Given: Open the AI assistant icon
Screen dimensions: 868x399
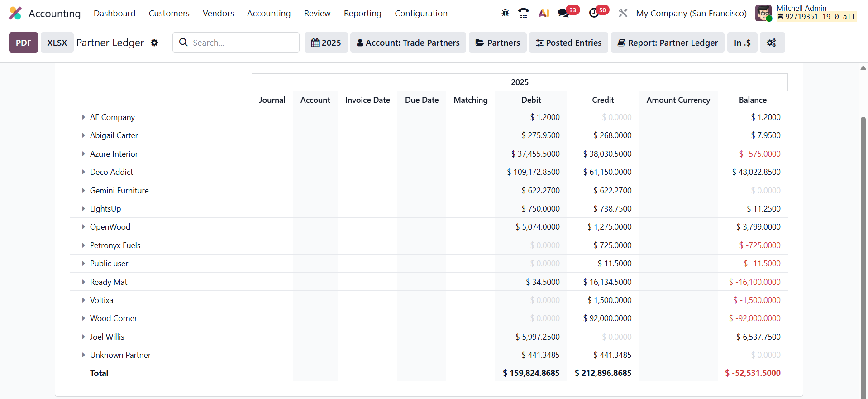Looking at the screenshot, I should [544, 13].
